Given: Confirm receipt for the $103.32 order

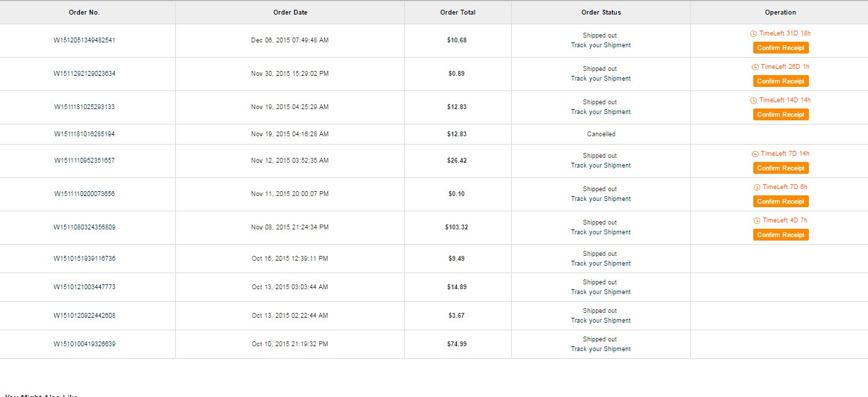Looking at the screenshot, I should coord(780,235).
